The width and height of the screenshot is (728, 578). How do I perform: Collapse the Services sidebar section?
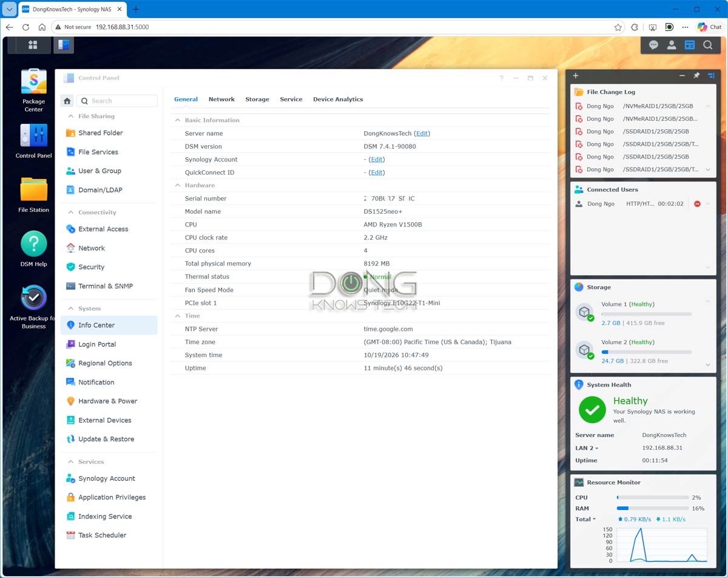click(x=70, y=462)
